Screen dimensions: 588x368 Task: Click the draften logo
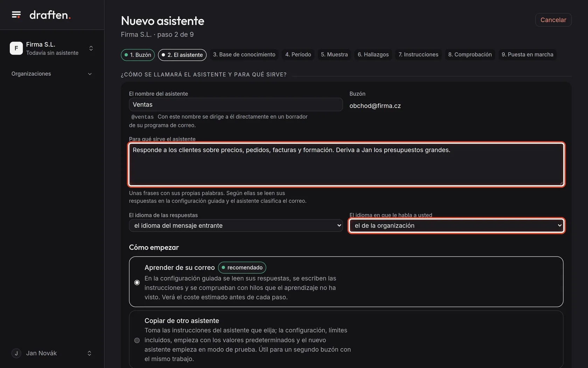coord(50,15)
